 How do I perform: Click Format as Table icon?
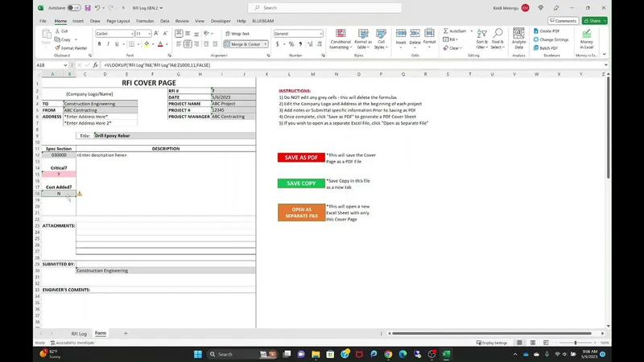point(363,34)
